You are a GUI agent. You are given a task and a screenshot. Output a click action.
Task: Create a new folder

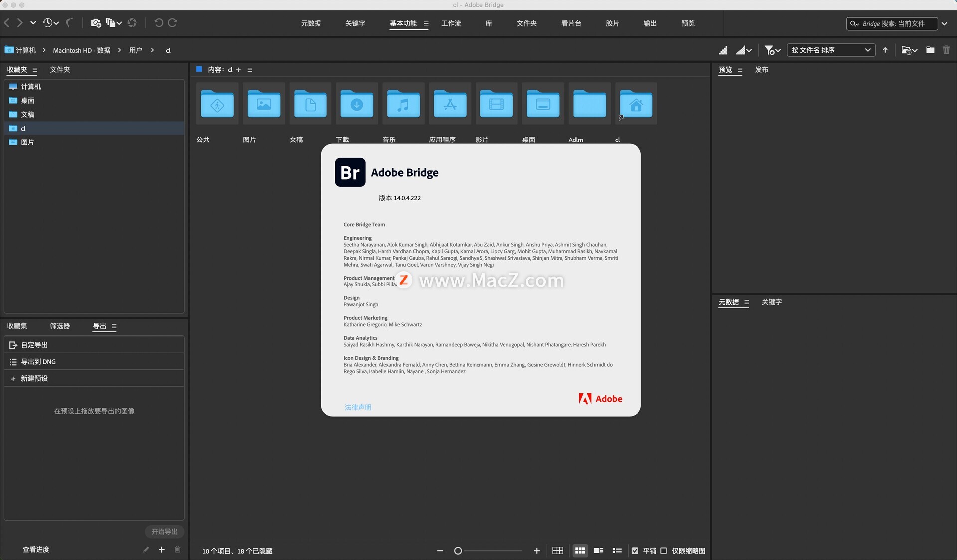click(930, 50)
